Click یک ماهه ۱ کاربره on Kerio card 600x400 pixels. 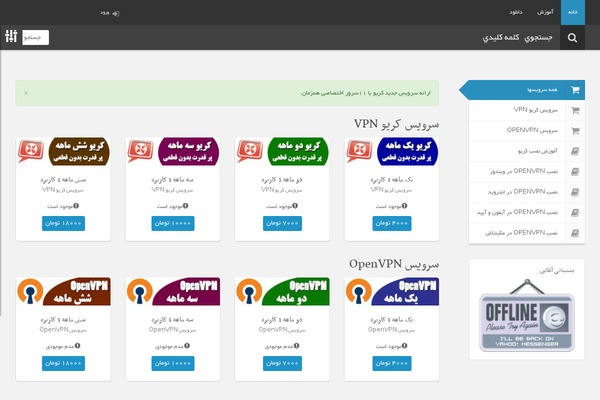[391, 180]
